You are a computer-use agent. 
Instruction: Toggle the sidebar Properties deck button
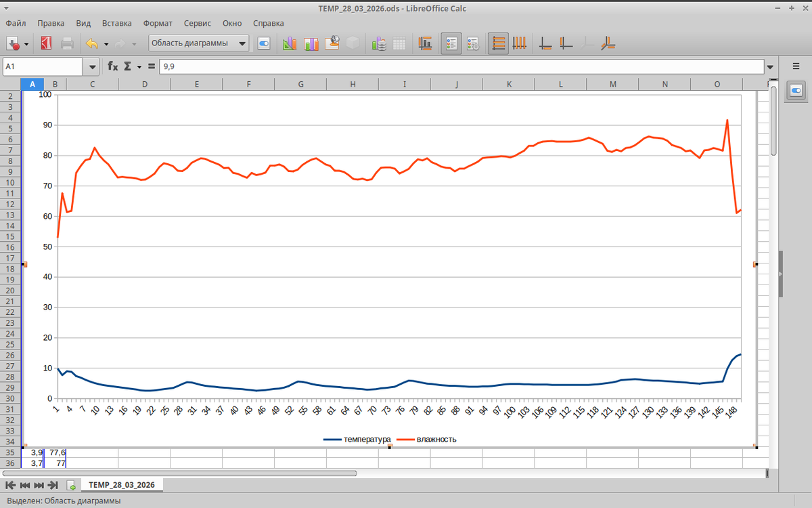796,90
